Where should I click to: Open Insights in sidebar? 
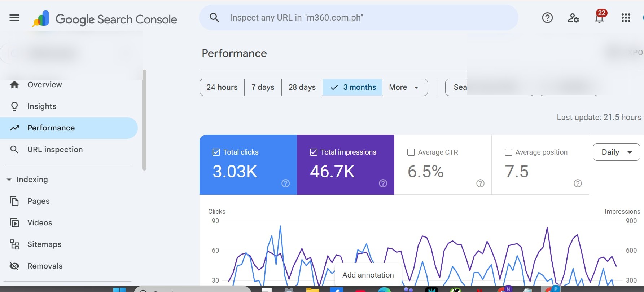pyautogui.click(x=69, y=106)
